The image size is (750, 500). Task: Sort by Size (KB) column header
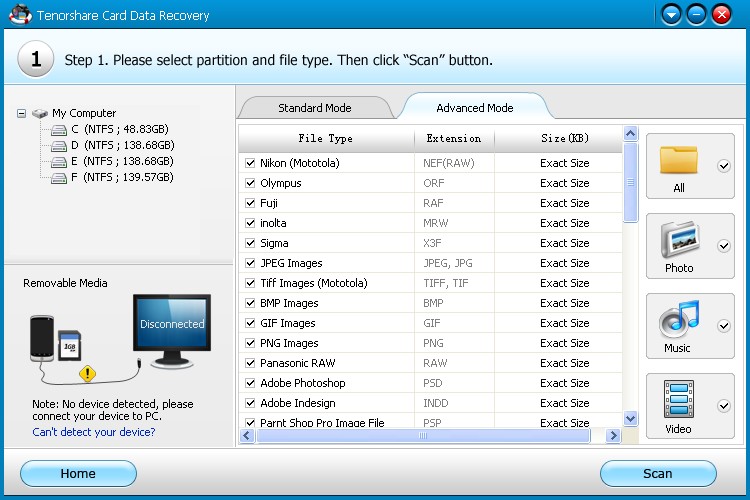click(564, 139)
